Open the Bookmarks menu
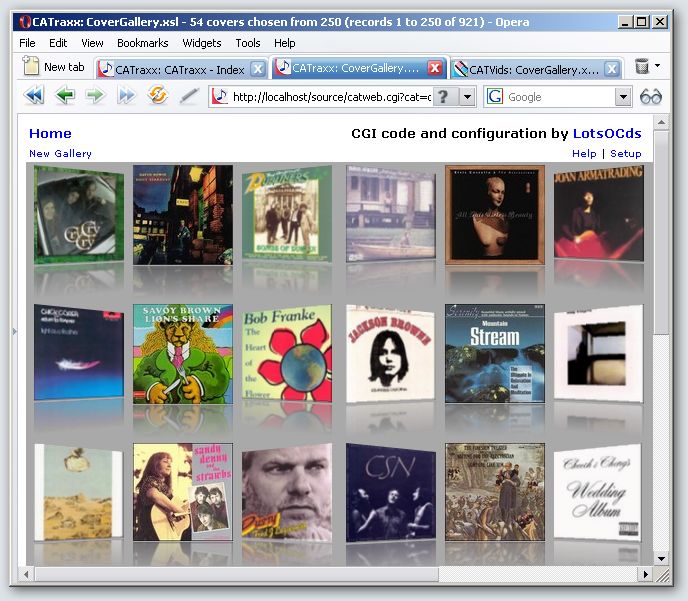This screenshot has height=601, width=688. click(142, 43)
